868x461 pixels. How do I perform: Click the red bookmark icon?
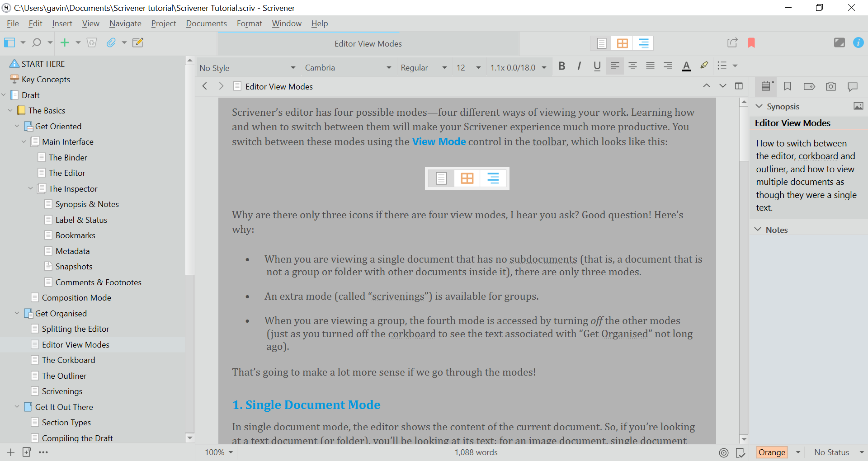click(751, 42)
